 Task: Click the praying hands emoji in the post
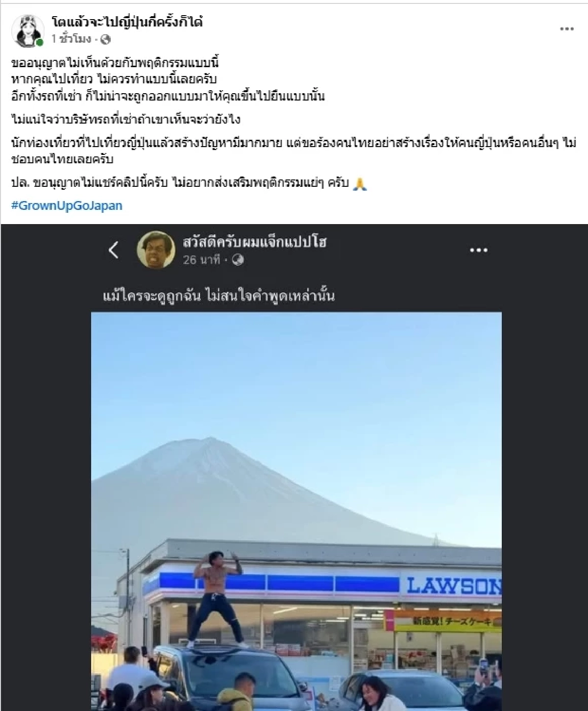click(360, 184)
